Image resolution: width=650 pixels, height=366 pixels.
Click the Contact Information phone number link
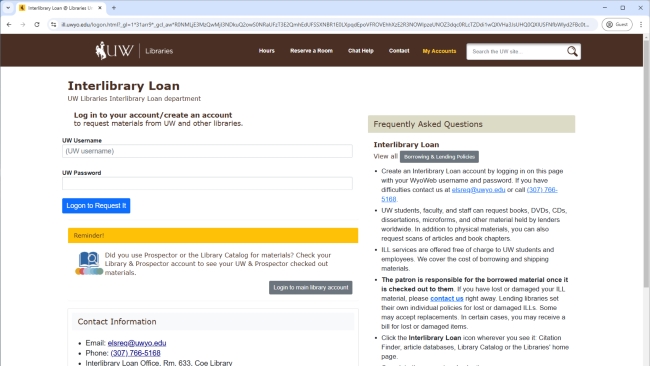pyautogui.click(x=135, y=353)
